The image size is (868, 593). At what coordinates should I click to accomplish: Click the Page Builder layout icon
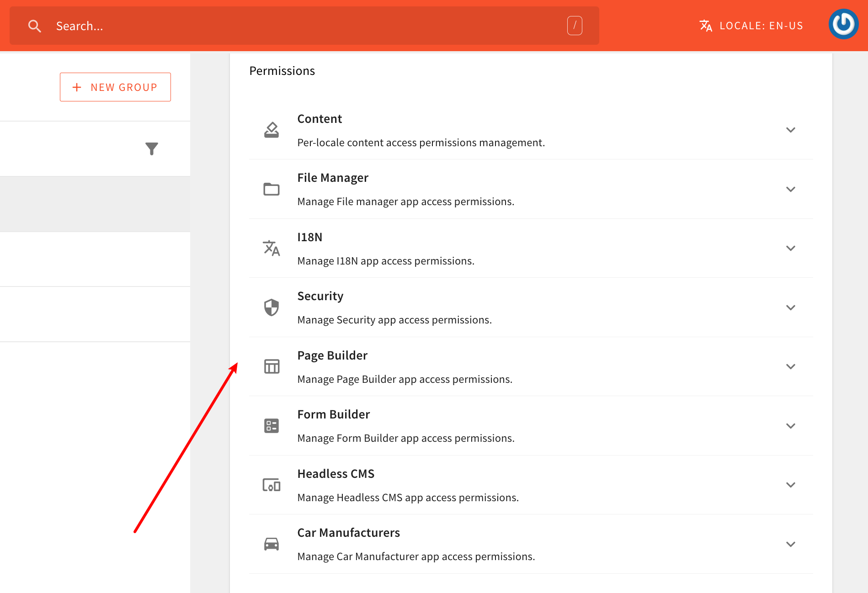tap(272, 366)
